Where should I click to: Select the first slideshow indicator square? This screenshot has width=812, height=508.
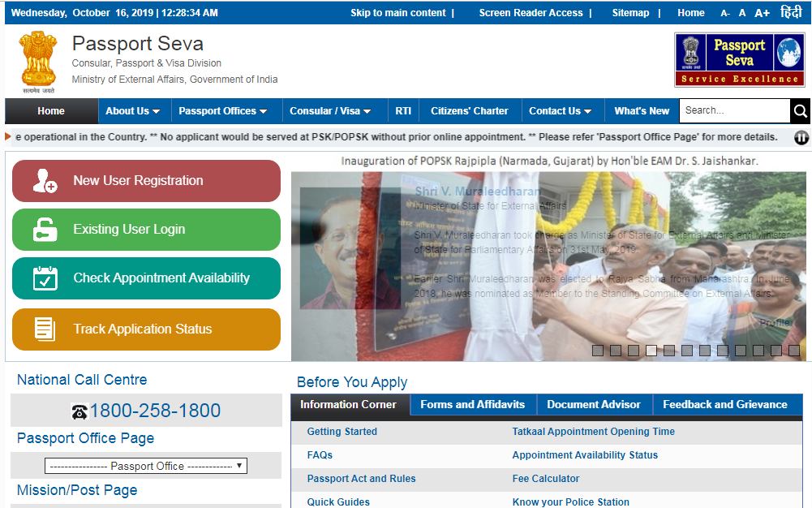[598, 351]
